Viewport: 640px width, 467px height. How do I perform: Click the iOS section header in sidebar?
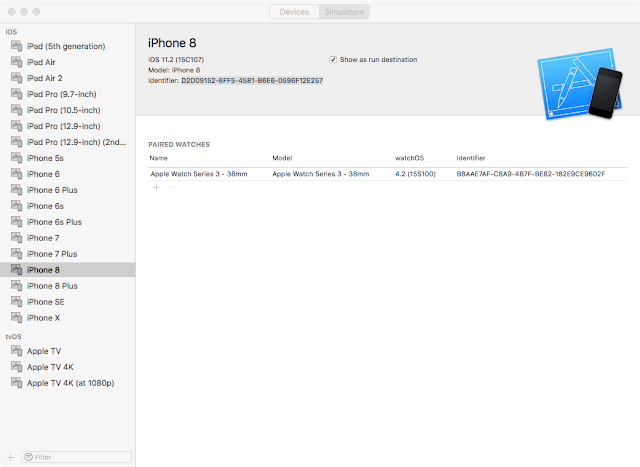(11, 32)
